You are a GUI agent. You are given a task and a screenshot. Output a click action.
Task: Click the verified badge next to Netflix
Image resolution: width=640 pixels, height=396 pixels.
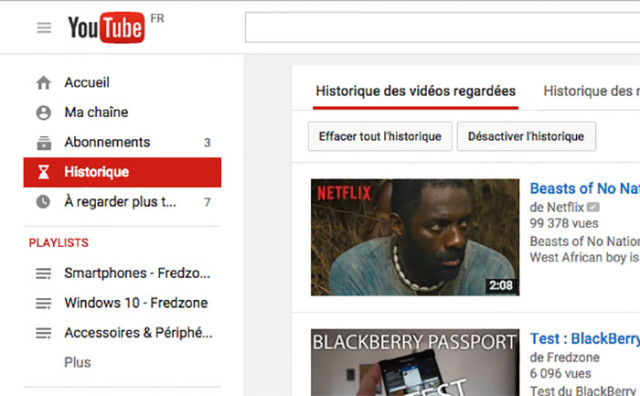point(593,207)
